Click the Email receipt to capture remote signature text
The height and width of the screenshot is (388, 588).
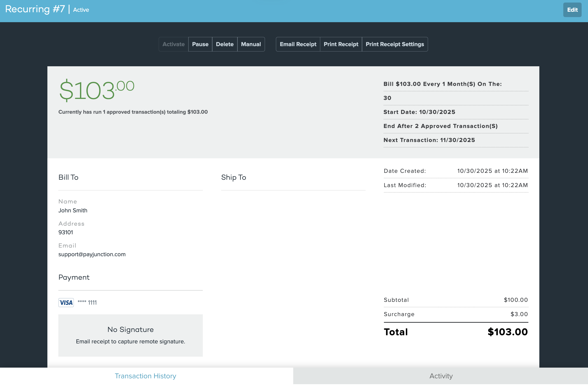point(130,342)
